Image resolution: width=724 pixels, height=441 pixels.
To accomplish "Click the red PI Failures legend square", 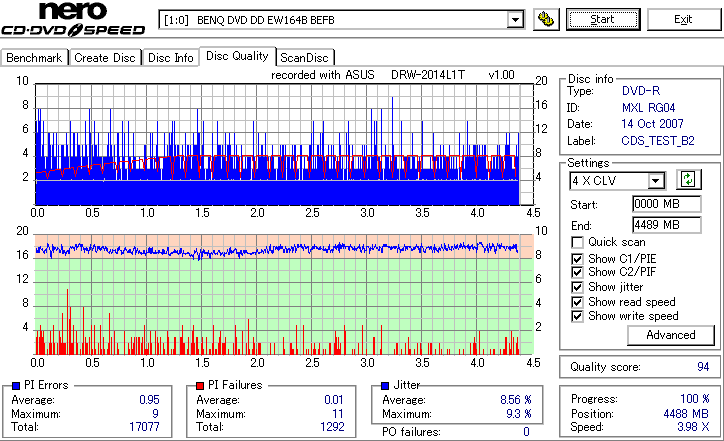I will click(200, 386).
